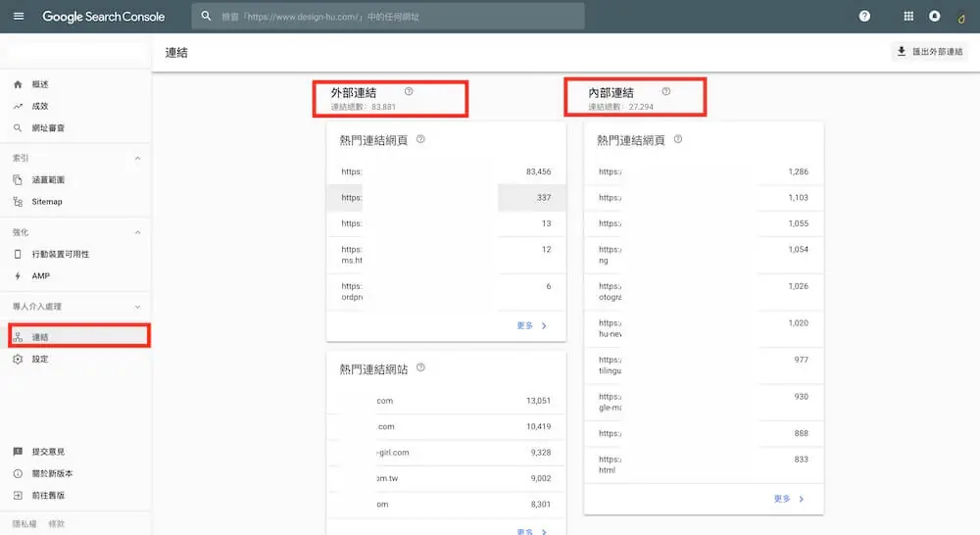Click the gear icon beside 設定

[x=18, y=360]
